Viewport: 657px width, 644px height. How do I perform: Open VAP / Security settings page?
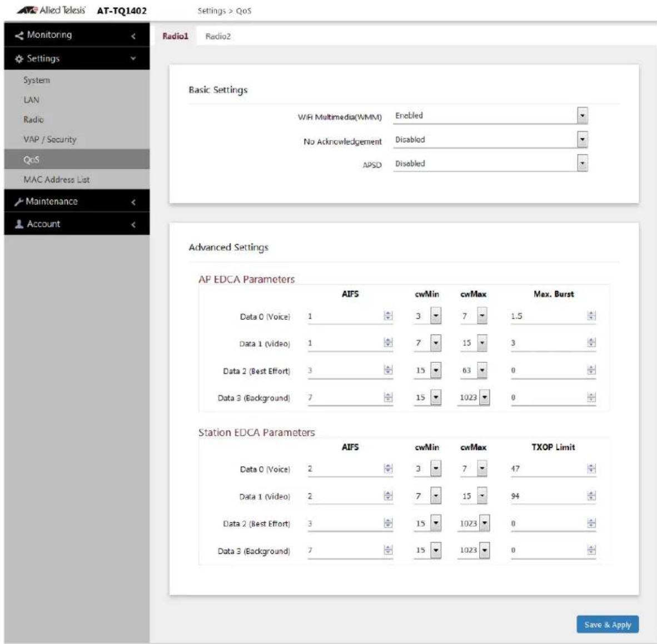[50, 139]
